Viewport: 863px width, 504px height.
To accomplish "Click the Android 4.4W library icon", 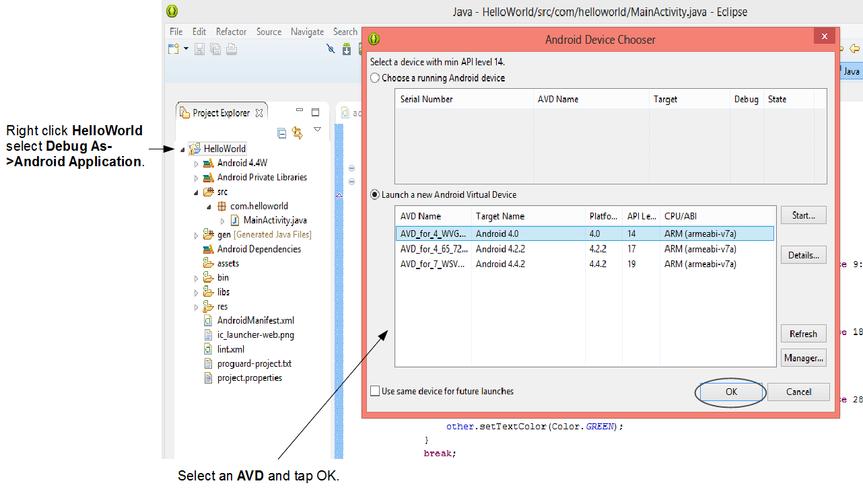I will pyautogui.click(x=209, y=164).
